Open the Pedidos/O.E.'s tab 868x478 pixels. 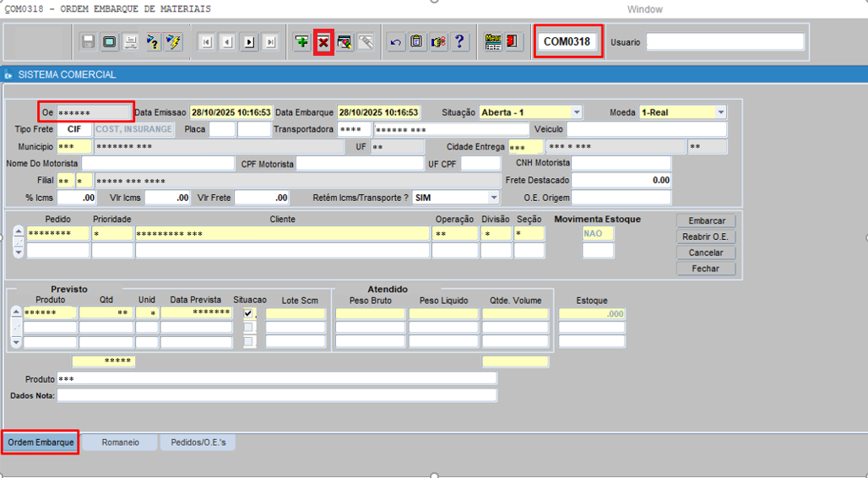(x=198, y=443)
